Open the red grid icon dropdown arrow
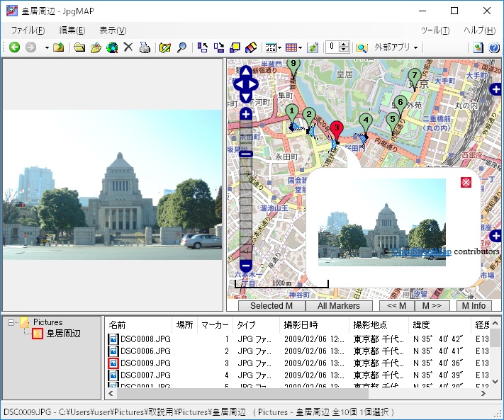 301,47
